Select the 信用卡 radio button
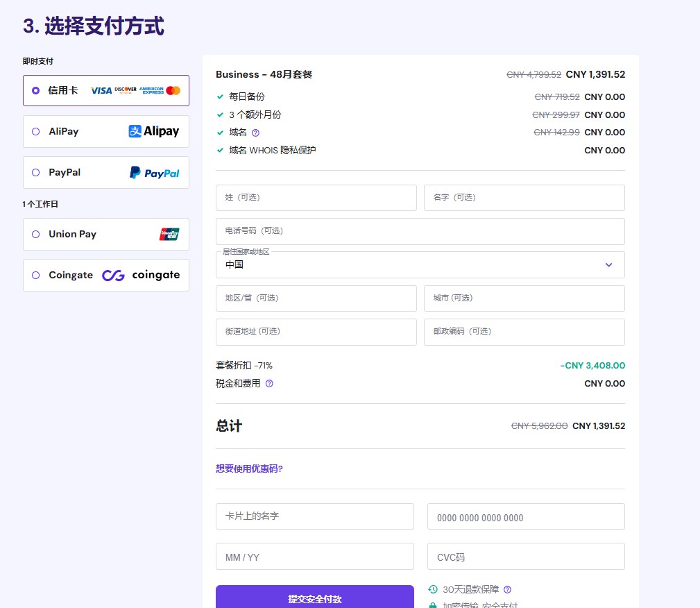Image resolution: width=700 pixels, height=608 pixels. [35, 91]
